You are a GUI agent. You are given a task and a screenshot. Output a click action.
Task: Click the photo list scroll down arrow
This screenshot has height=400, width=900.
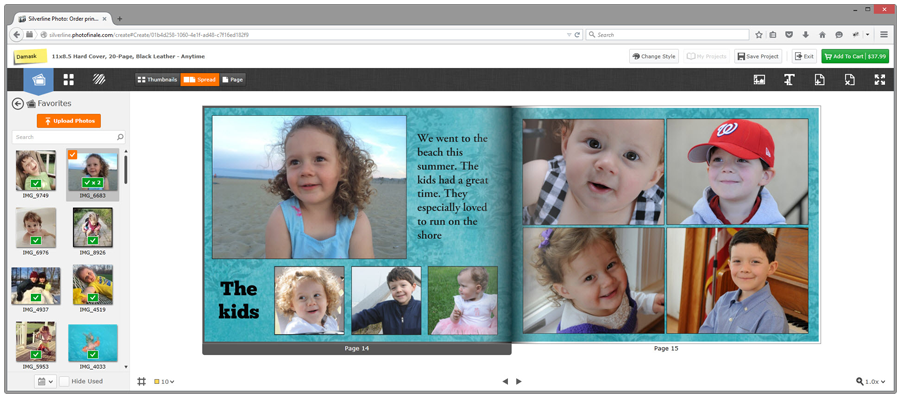126,367
